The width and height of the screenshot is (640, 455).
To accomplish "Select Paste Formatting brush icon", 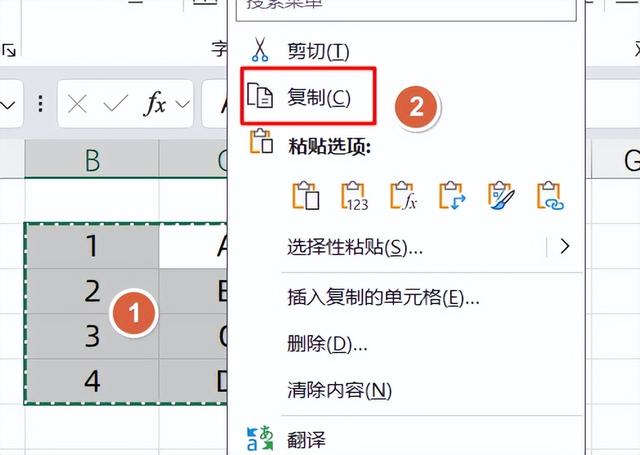I will tap(501, 196).
